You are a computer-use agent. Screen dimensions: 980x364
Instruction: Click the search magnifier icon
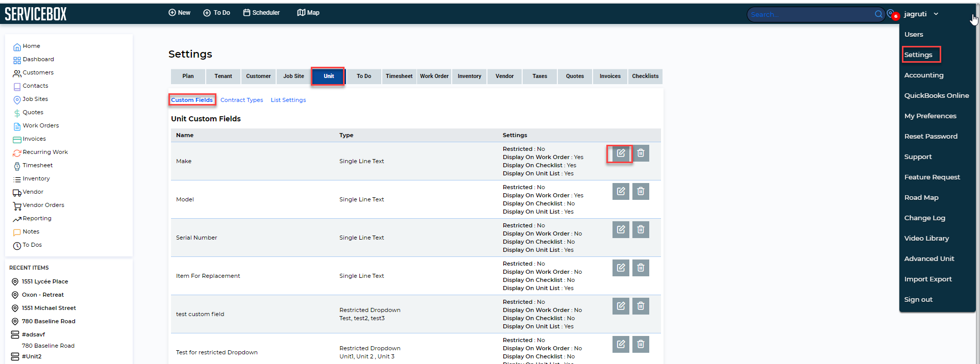coord(878,14)
